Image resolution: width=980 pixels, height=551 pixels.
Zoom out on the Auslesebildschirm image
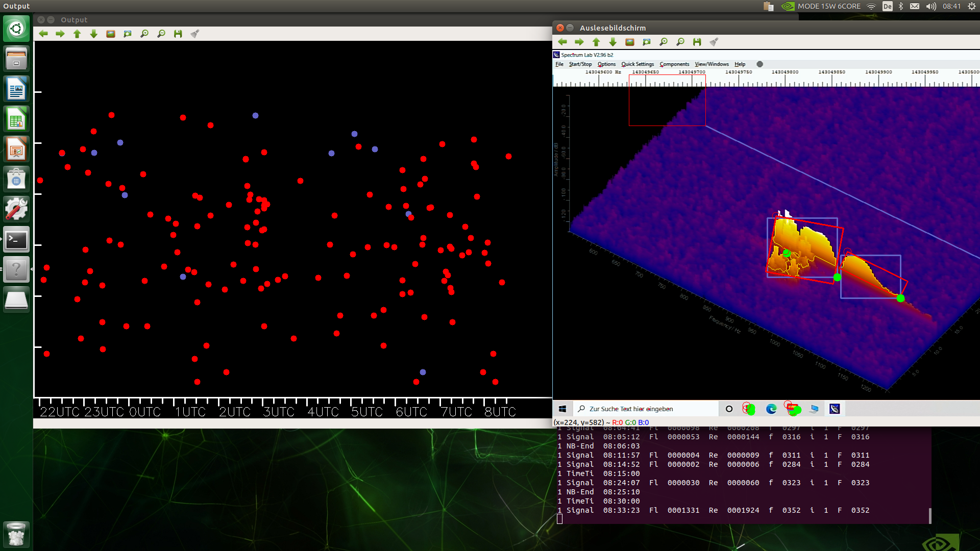point(680,42)
